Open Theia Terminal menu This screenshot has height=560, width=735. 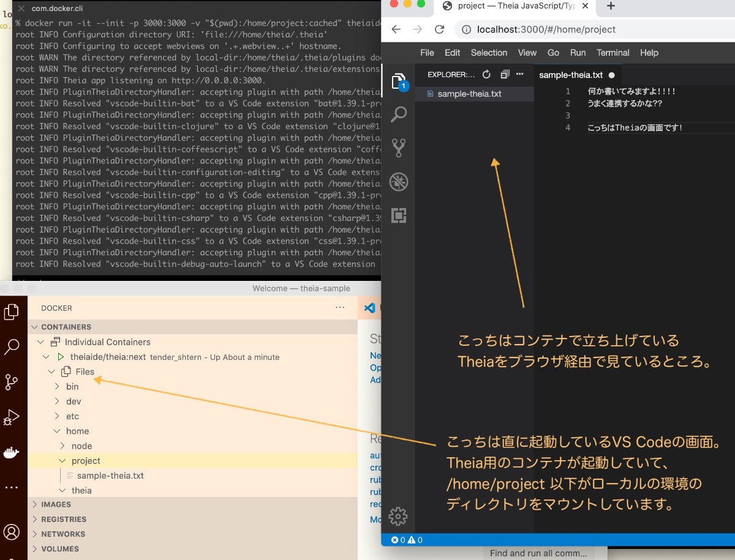pos(613,53)
